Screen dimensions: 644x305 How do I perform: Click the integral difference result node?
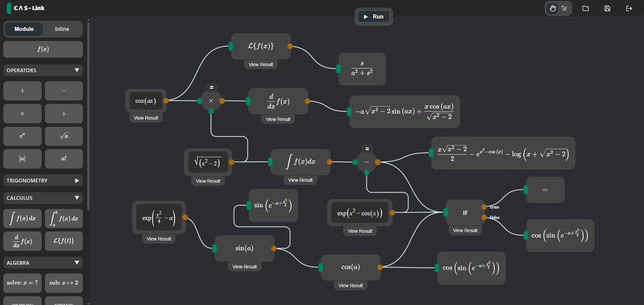click(x=503, y=153)
